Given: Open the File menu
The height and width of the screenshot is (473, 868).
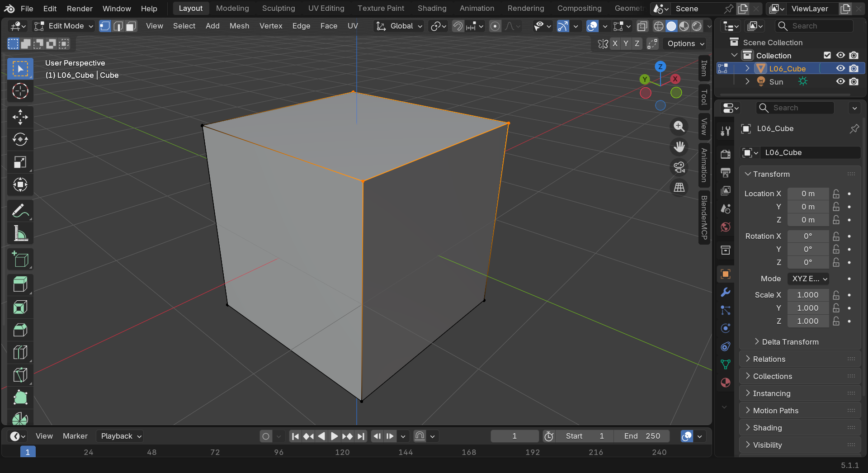Looking at the screenshot, I should [x=27, y=9].
